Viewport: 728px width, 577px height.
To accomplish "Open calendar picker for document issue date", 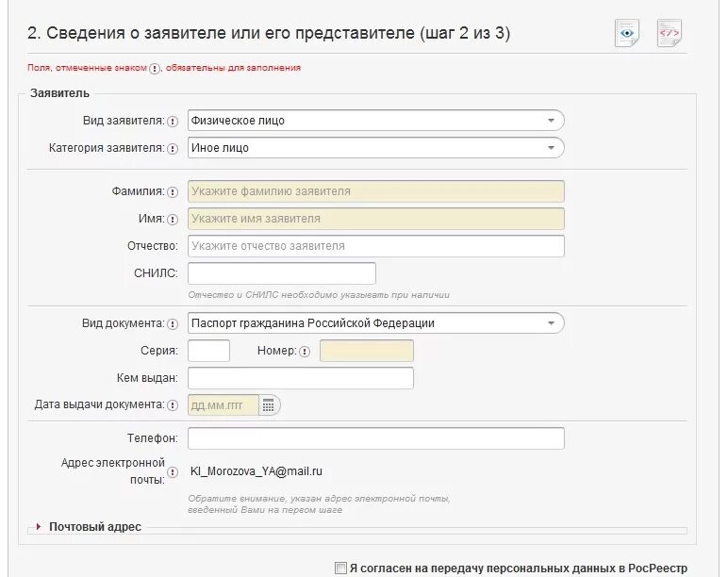I will pyautogui.click(x=269, y=405).
